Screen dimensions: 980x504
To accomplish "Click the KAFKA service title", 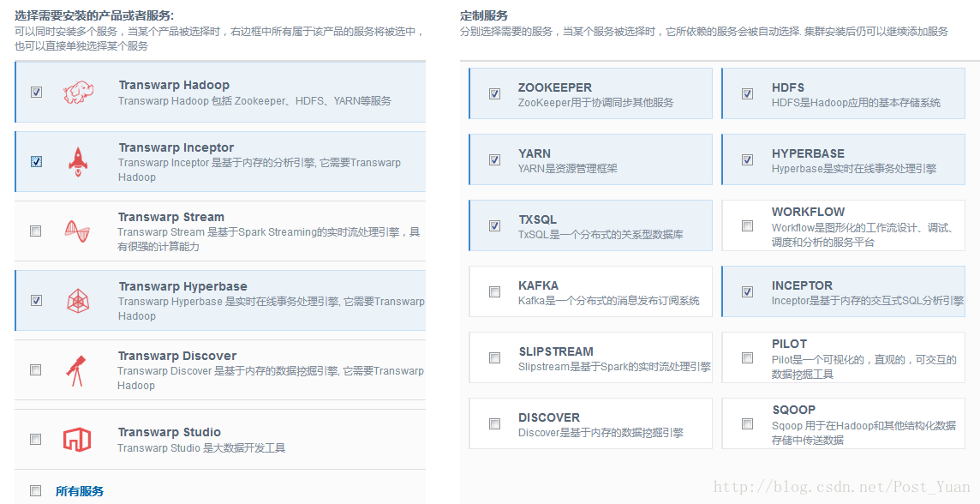I will 538,285.
